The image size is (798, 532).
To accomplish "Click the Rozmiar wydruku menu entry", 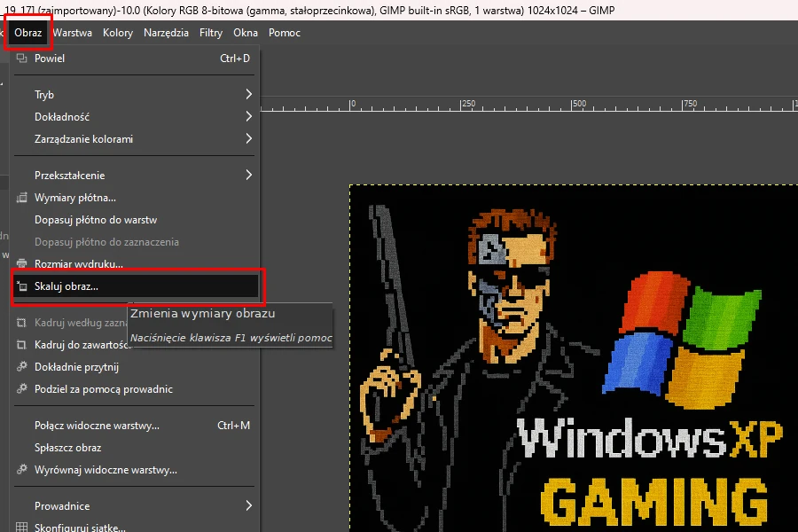I will coord(135,263).
